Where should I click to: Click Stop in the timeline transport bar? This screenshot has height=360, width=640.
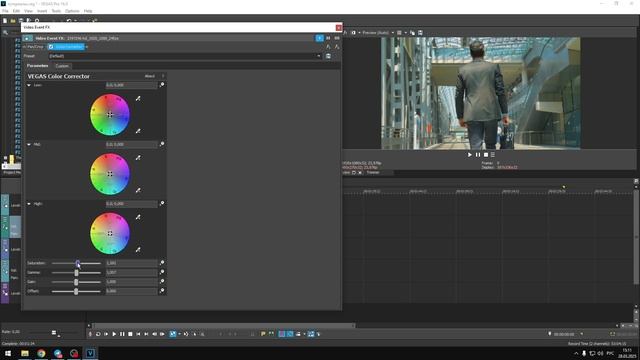click(x=130, y=334)
